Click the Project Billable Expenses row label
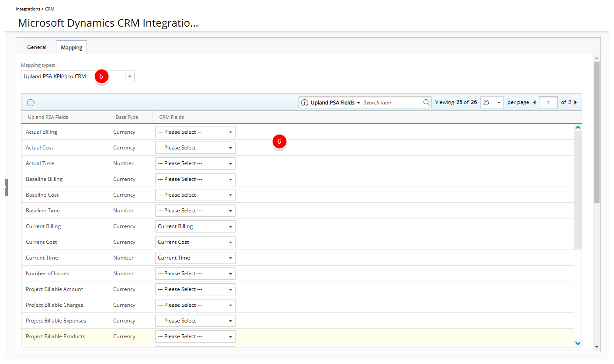Viewport: 614px width, 364px height. click(56, 321)
